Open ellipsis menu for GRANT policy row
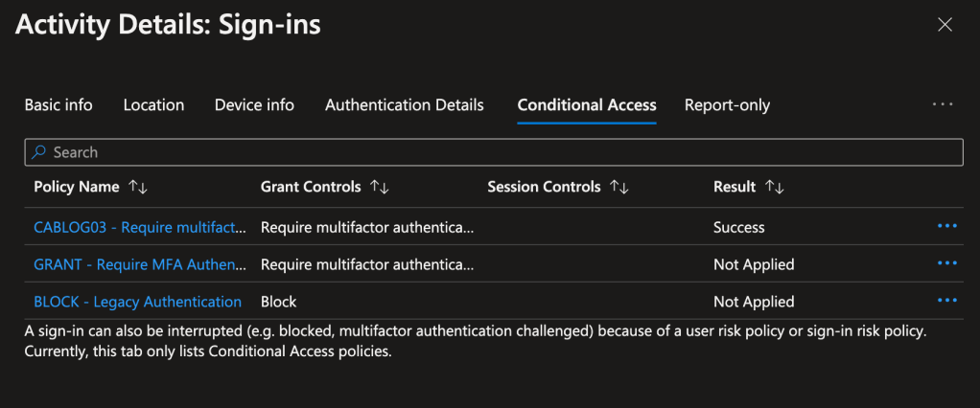 pos(946,263)
